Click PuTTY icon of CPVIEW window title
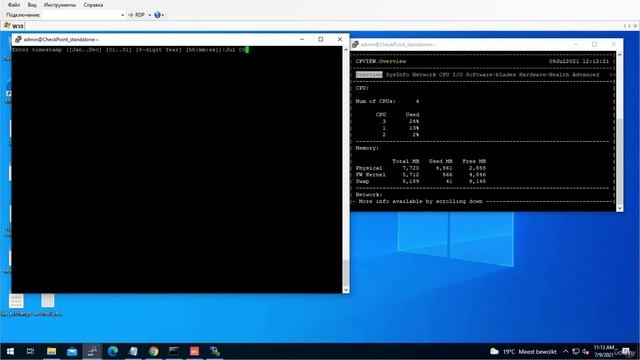The width and height of the screenshot is (640, 360). pos(356,44)
